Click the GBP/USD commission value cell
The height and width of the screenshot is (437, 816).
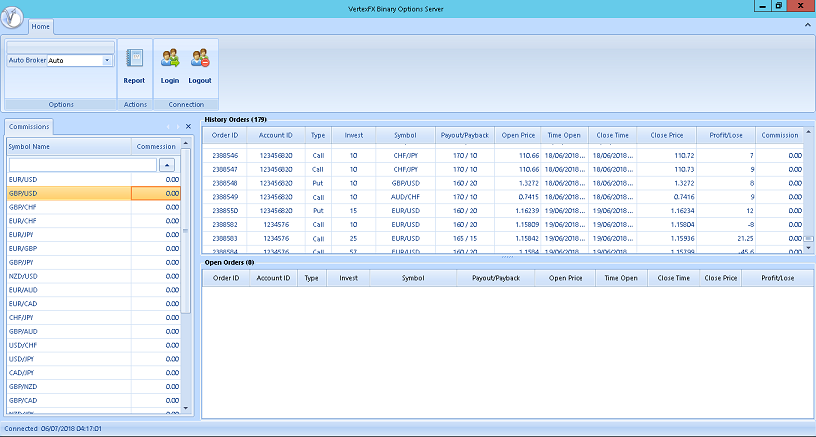click(156, 193)
